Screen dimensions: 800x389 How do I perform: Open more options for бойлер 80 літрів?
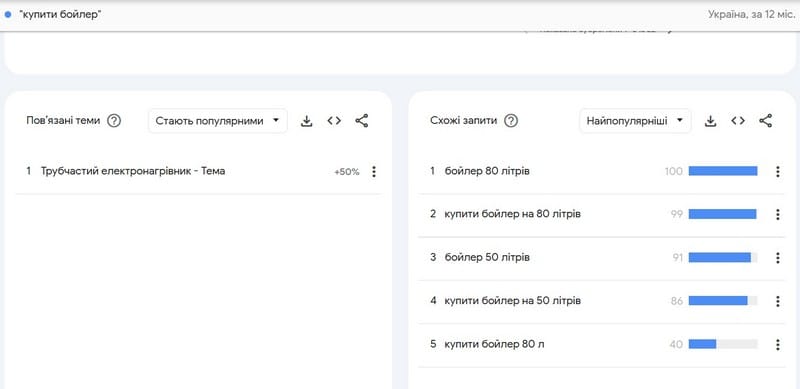(778, 172)
